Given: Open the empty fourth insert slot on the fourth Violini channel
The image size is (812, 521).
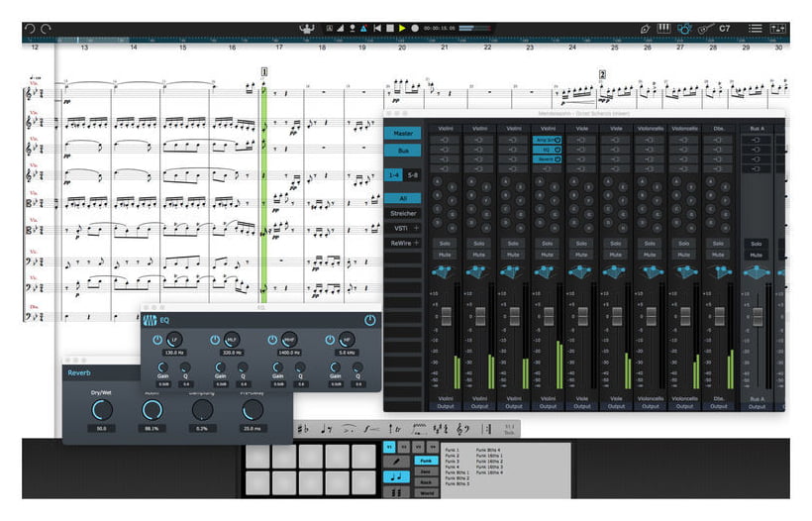Looking at the screenshot, I should (x=548, y=168).
